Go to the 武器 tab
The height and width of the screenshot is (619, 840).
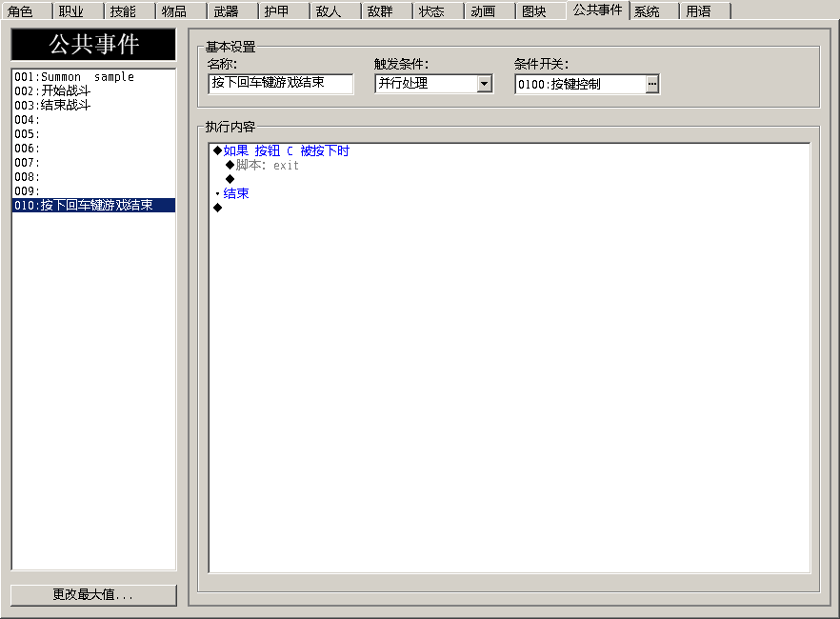click(x=232, y=11)
